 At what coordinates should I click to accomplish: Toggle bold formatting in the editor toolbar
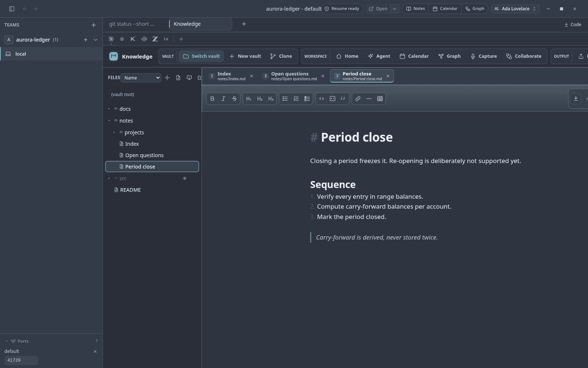tap(212, 99)
